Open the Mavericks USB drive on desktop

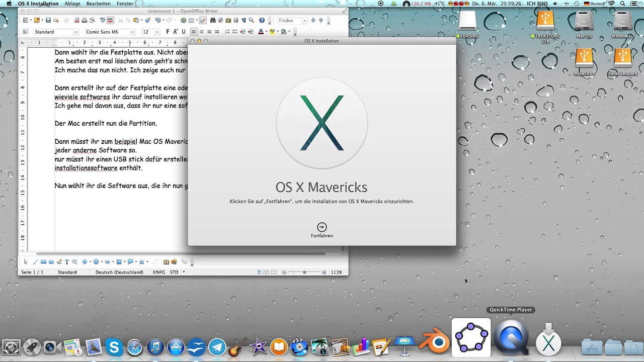pyautogui.click(x=584, y=58)
